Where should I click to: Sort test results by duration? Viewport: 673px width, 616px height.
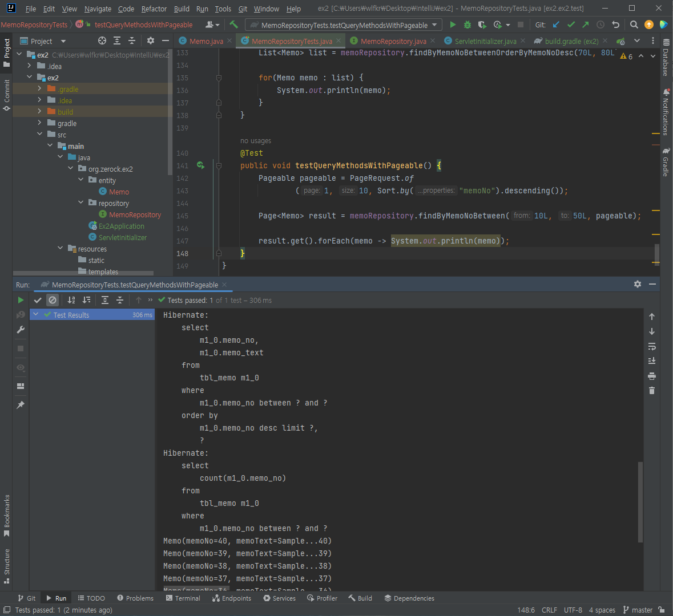point(86,300)
